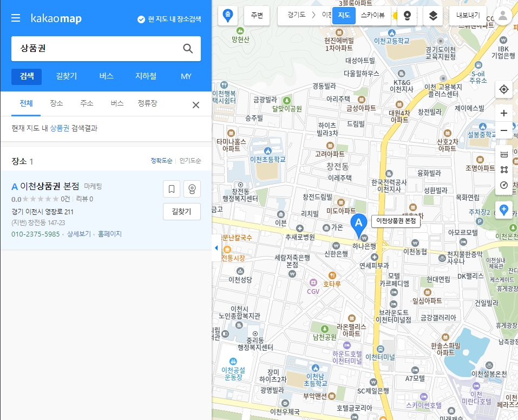Click 이천고등학교 school icon on map

click(x=391, y=32)
